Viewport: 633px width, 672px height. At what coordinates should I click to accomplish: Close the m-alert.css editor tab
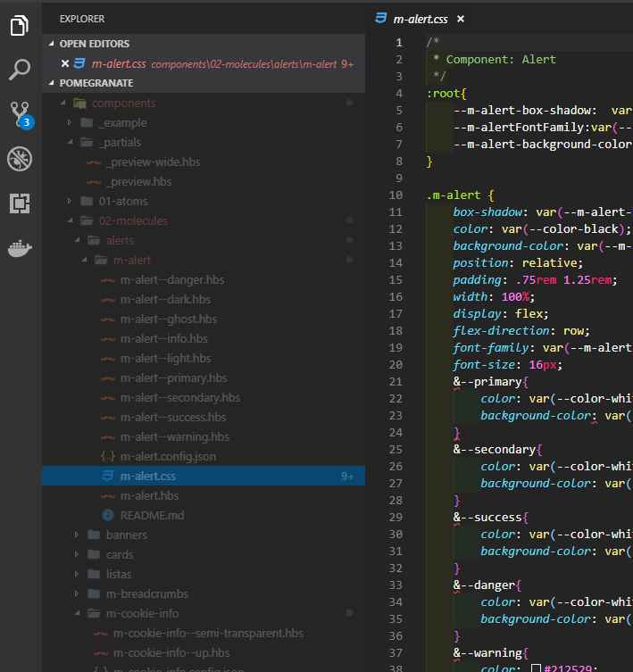tap(461, 19)
